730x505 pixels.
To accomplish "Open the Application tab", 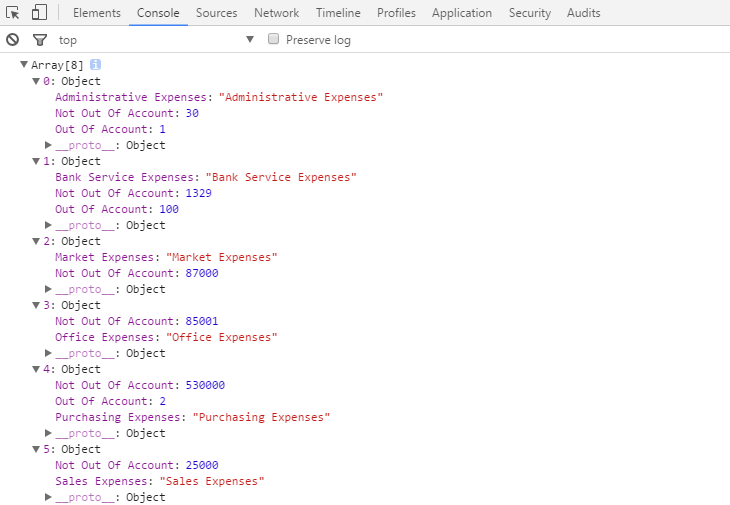I will tap(461, 13).
